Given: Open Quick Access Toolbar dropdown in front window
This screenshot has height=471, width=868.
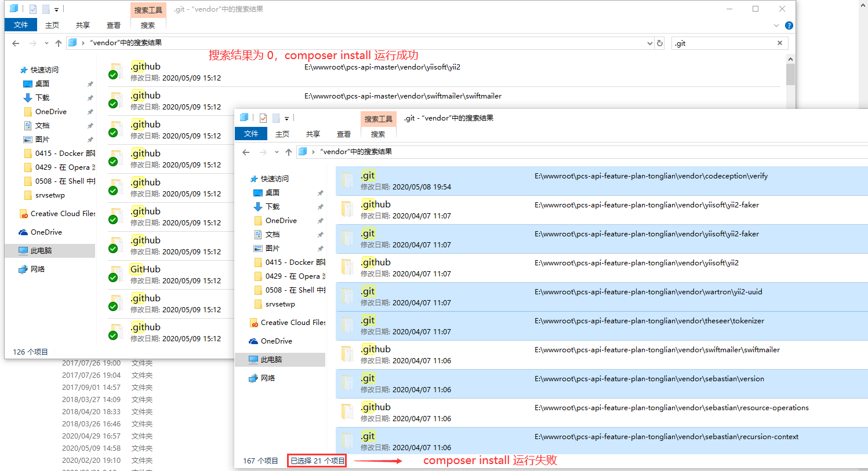Looking at the screenshot, I should pyautogui.click(x=286, y=118).
